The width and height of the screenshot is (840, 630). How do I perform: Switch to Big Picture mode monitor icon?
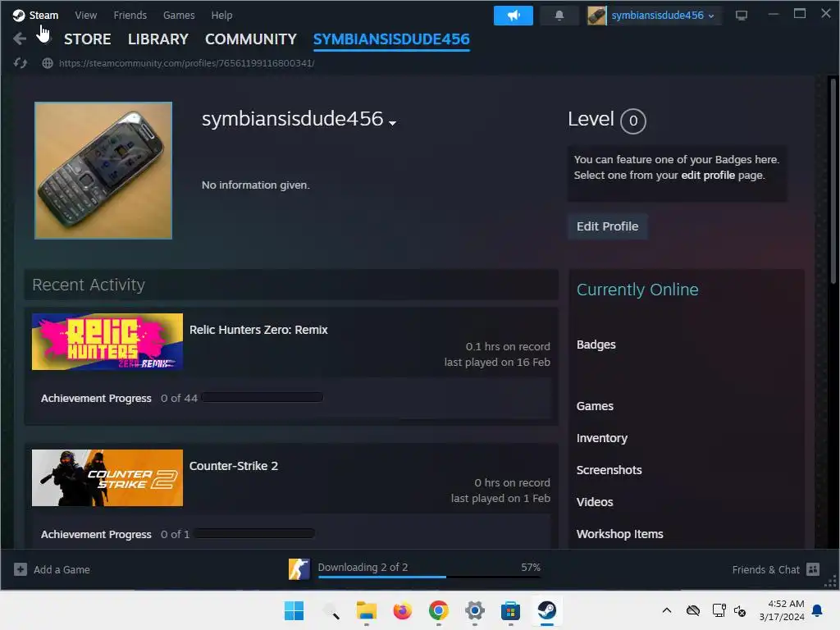tap(741, 16)
